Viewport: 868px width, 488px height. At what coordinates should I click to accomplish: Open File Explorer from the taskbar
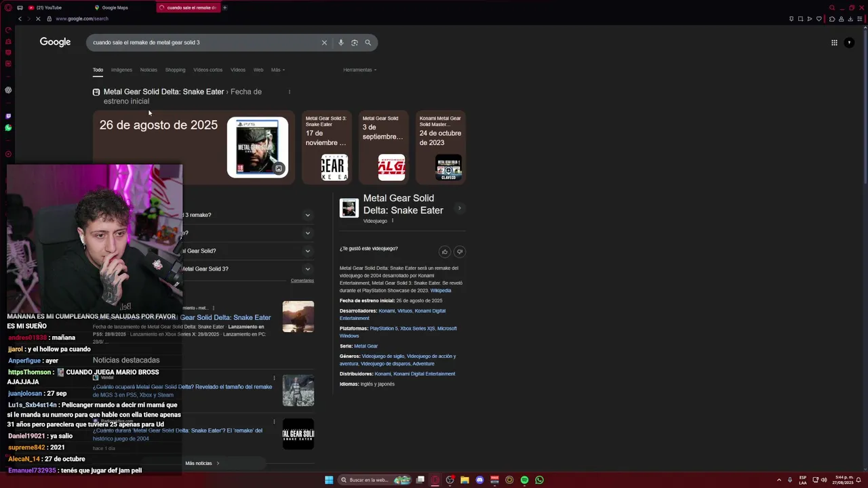pos(465,480)
